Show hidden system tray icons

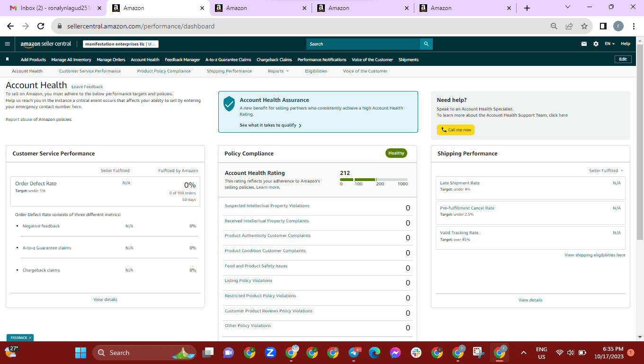(x=523, y=353)
